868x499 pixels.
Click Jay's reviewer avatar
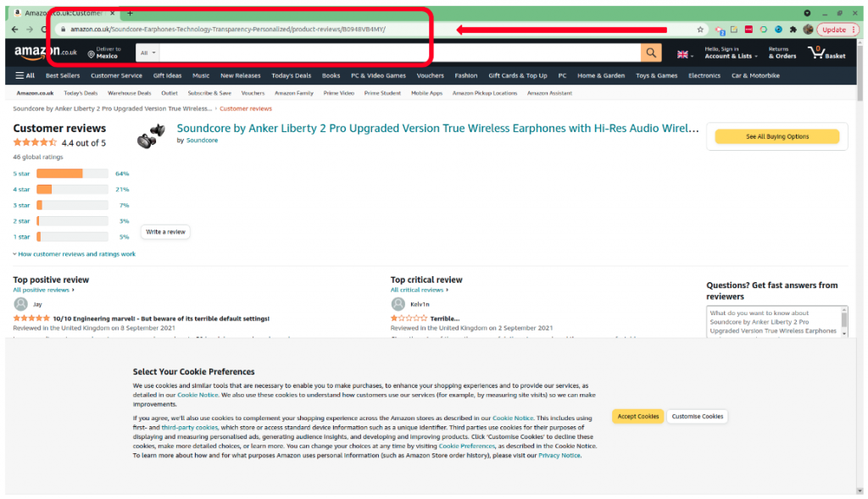[20, 304]
